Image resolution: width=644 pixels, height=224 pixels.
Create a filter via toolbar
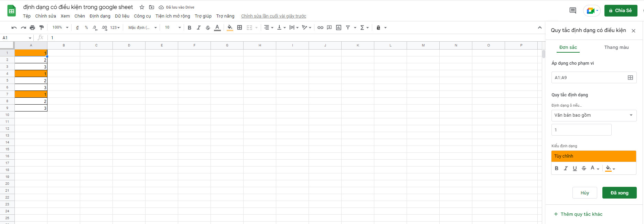click(x=348, y=28)
